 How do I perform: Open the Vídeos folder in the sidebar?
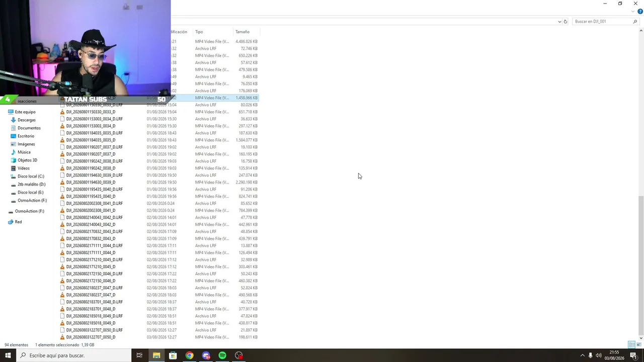tap(24, 168)
